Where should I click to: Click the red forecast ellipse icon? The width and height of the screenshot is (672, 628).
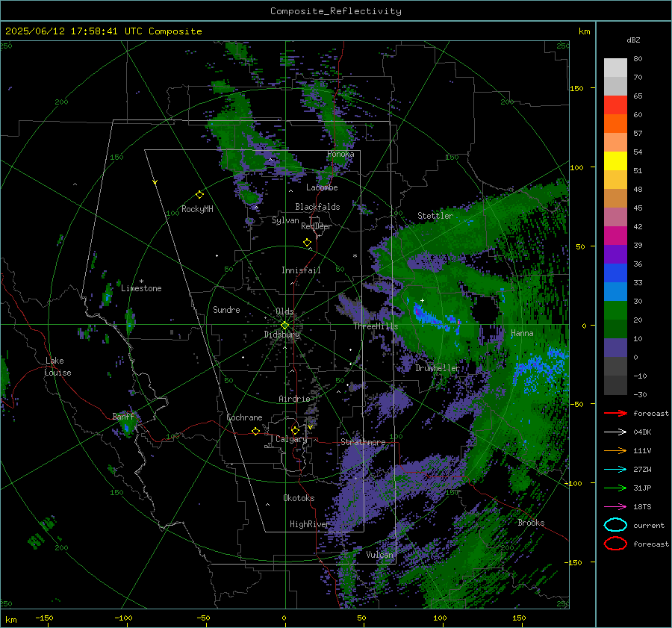615,544
